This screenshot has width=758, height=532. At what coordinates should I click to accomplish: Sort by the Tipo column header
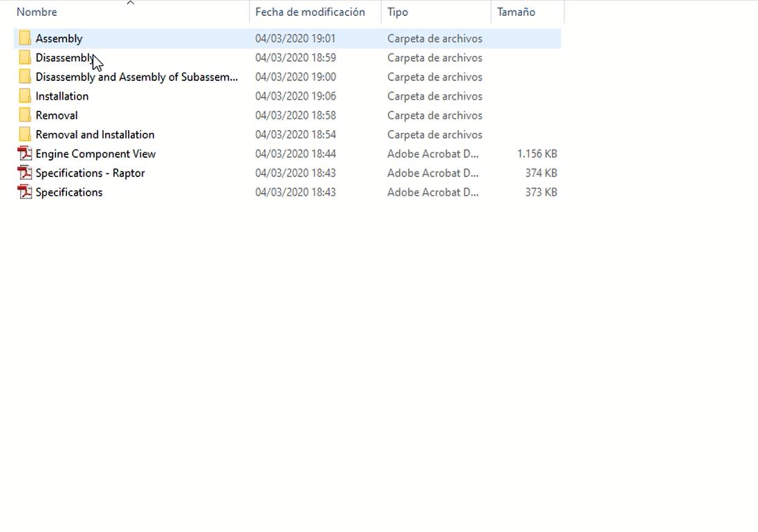(x=398, y=12)
